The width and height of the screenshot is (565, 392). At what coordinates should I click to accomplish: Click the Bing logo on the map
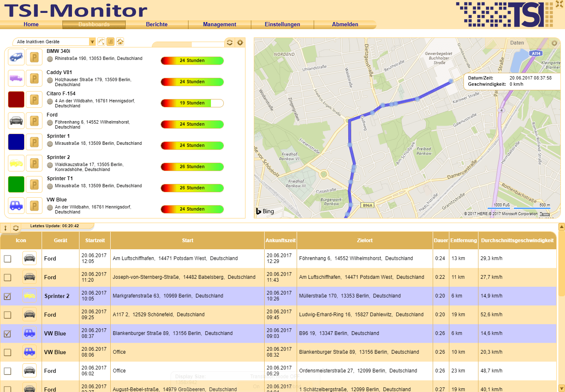[x=265, y=211]
